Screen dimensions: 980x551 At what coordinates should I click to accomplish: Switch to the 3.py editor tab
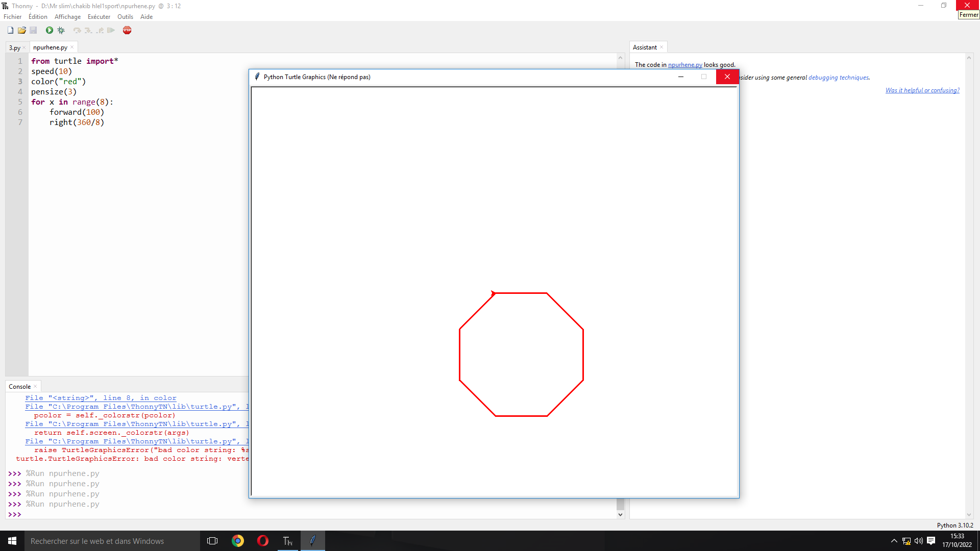click(x=14, y=47)
